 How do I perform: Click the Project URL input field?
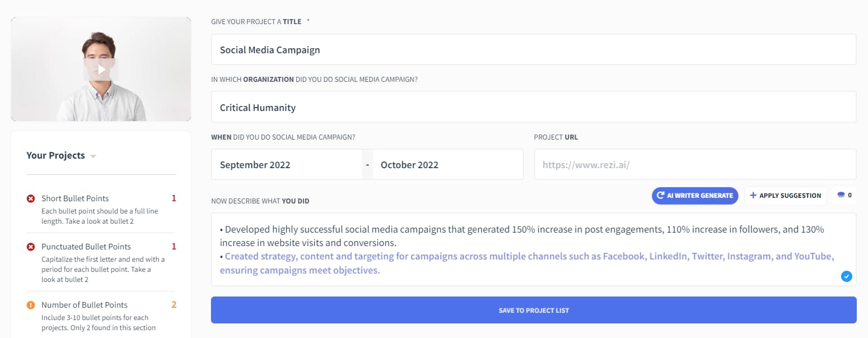coord(695,165)
